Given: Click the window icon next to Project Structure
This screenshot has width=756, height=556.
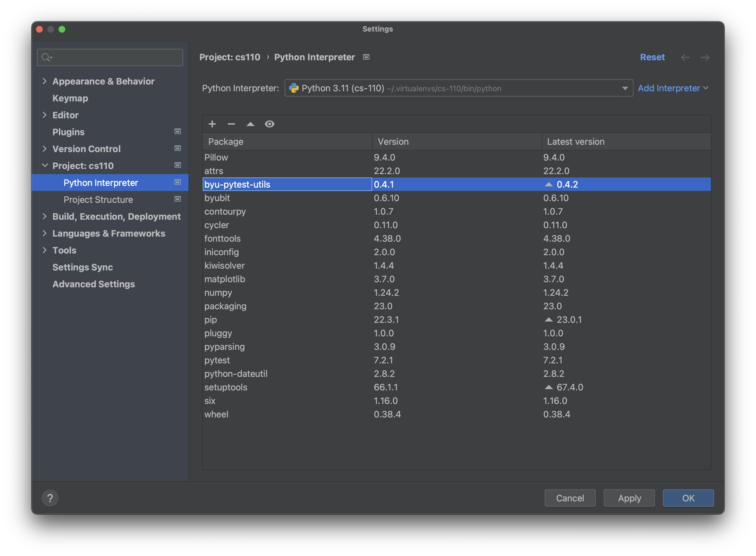Looking at the screenshot, I should 178,199.
